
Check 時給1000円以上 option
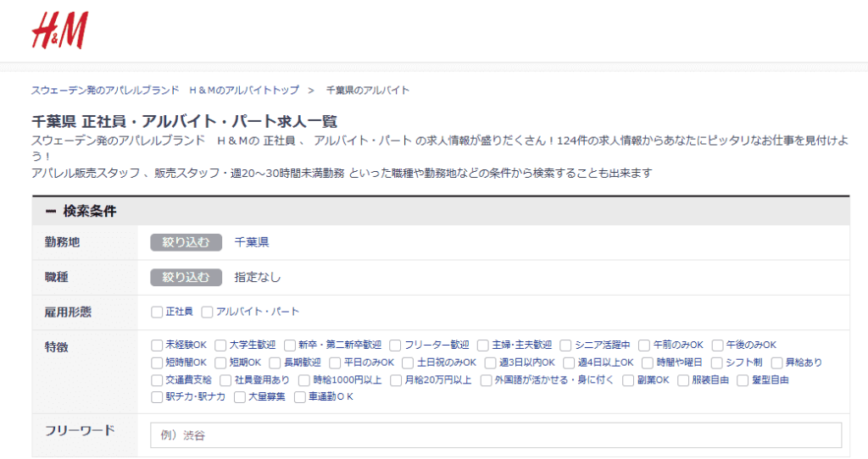click(304, 380)
